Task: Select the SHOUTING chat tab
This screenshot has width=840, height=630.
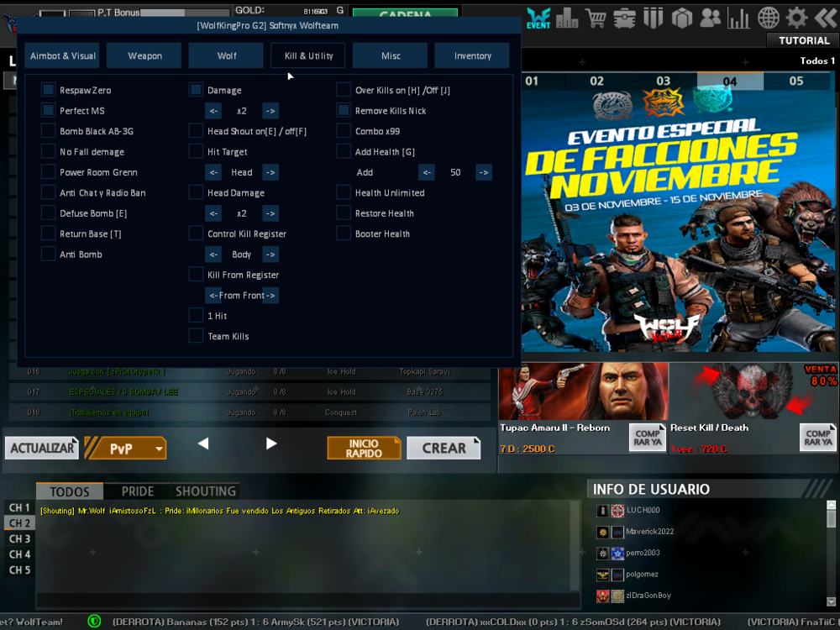Action: [x=205, y=491]
